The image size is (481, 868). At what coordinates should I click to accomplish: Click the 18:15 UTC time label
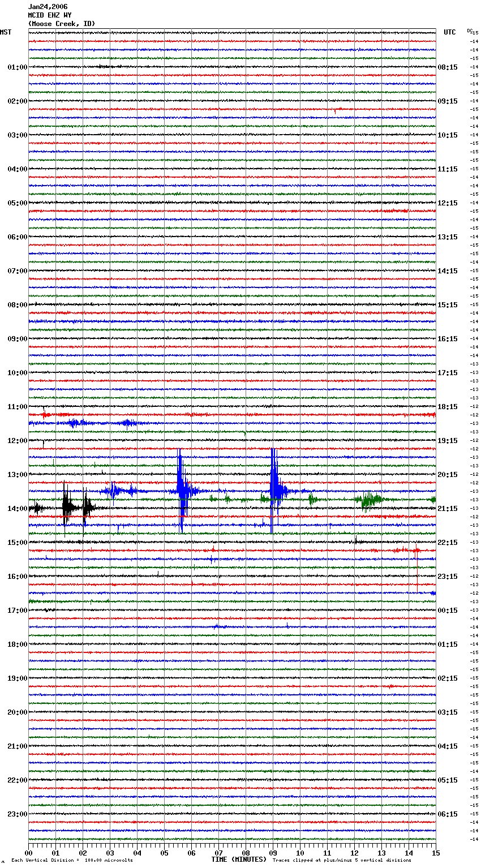448,407
